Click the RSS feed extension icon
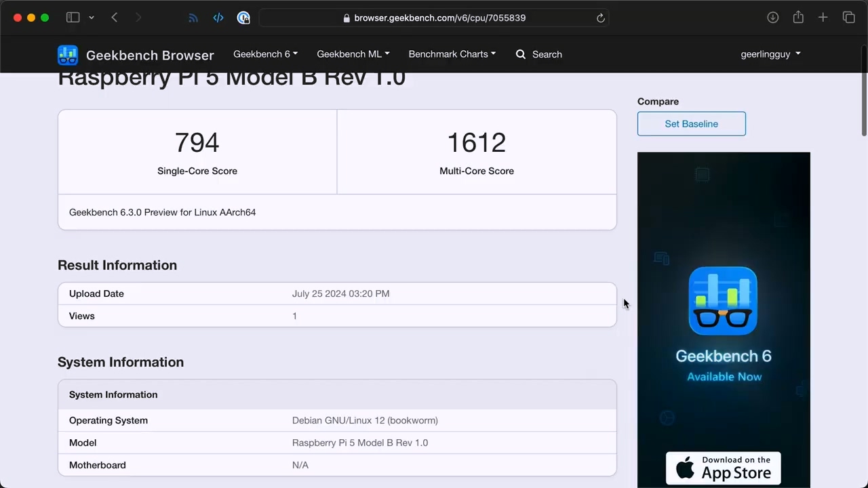This screenshot has height=488, width=868. 193,18
